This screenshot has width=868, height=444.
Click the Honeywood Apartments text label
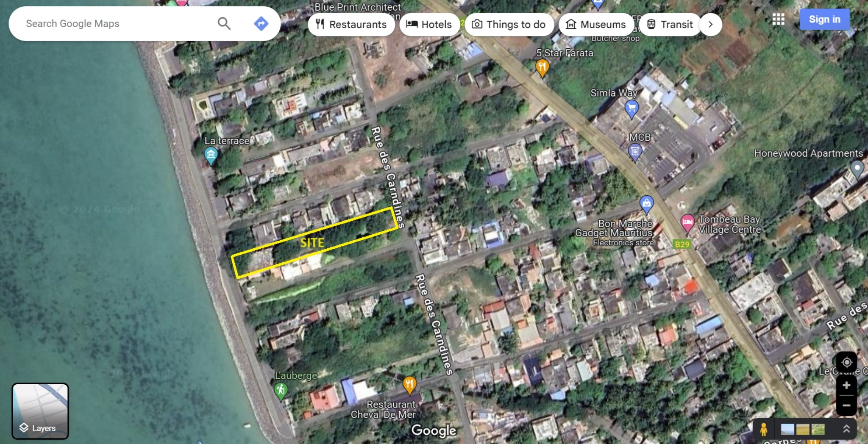[x=808, y=153]
